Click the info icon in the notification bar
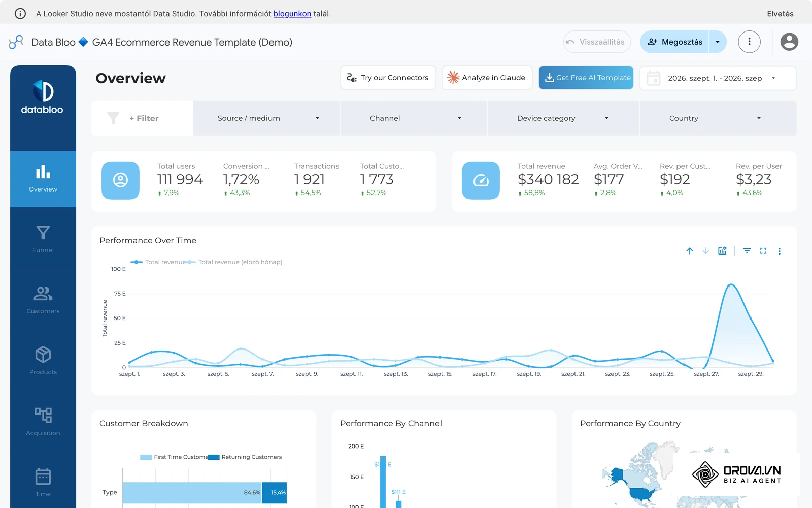The height and width of the screenshot is (508, 812). pos(20,14)
